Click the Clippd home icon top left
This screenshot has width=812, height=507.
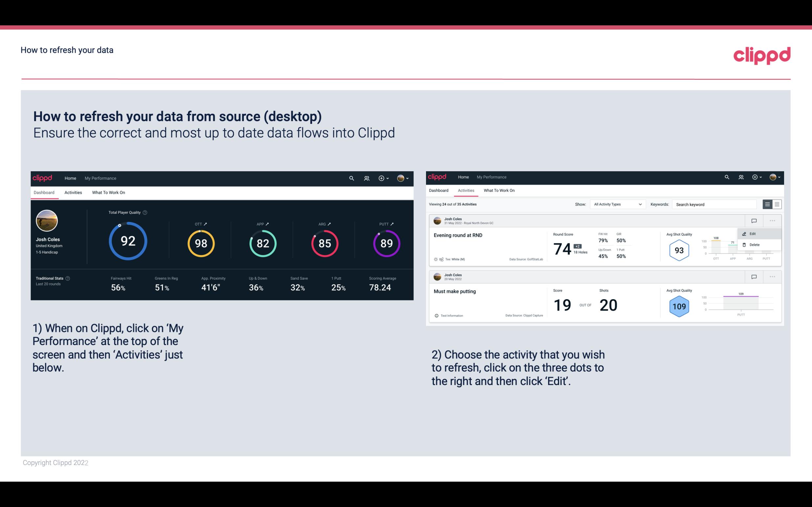point(42,177)
